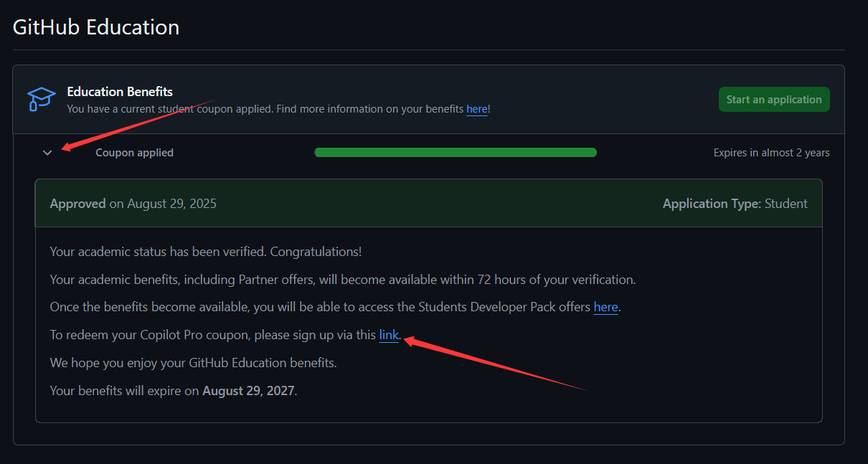Click the enjoy your GitHub Education benefits line
Screen dimensions: 868x464
[193, 362]
